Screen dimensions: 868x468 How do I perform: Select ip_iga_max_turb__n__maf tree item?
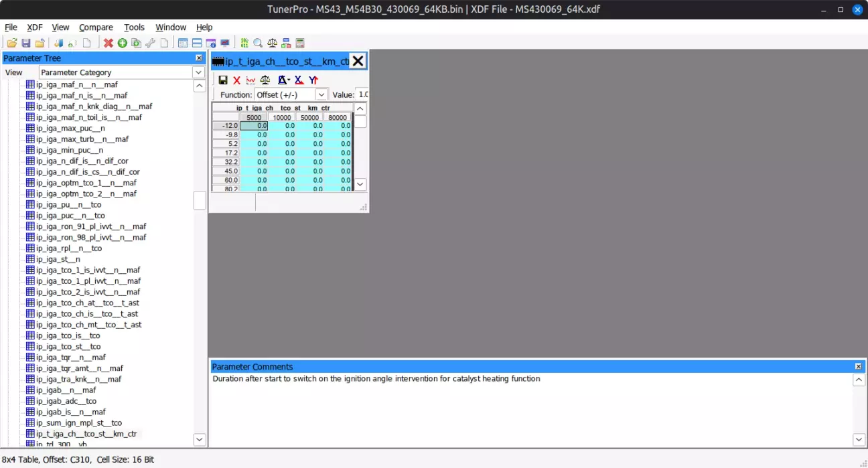(x=82, y=139)
